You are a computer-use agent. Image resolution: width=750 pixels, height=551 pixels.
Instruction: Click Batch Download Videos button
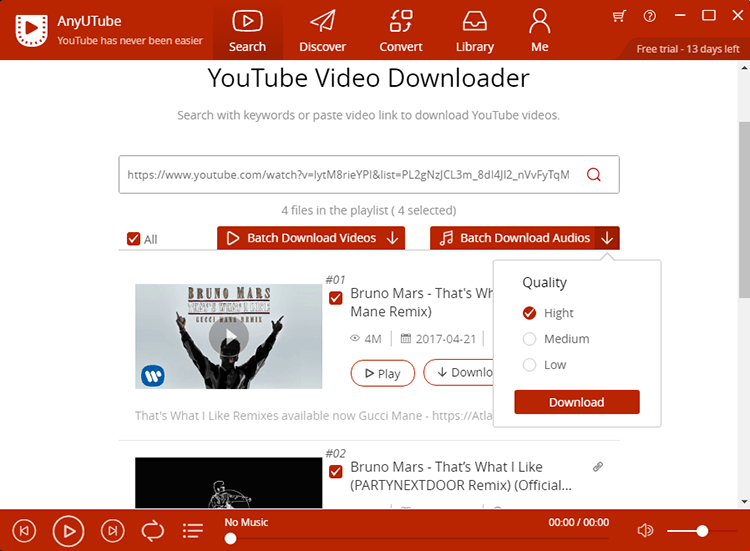(311, 238)
